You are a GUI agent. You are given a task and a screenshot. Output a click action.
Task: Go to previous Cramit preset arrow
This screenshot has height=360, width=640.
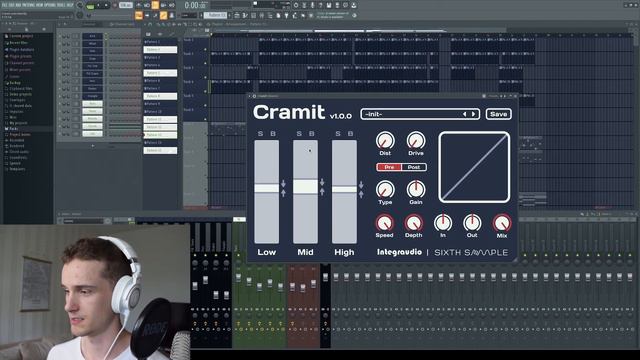point(464,114)
